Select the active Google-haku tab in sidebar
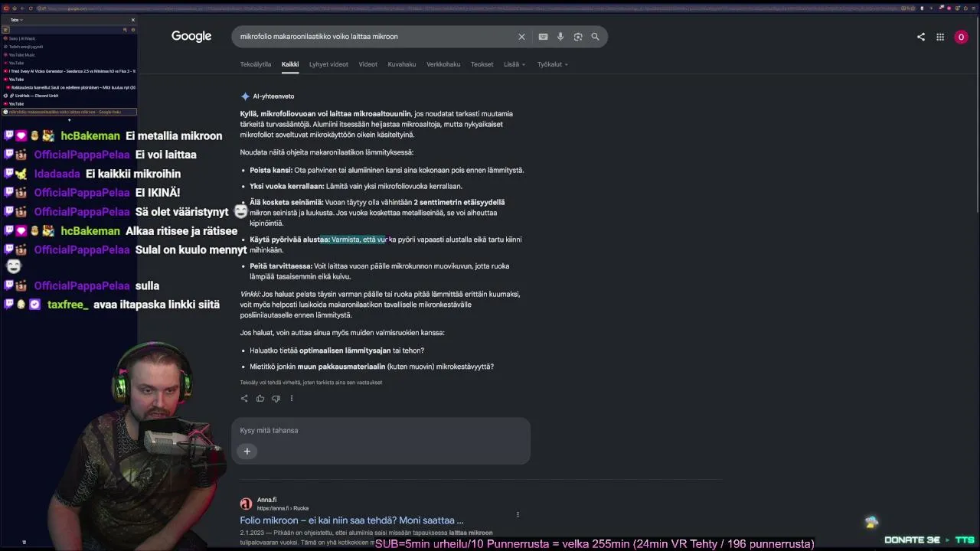 (x=69, y=112)
